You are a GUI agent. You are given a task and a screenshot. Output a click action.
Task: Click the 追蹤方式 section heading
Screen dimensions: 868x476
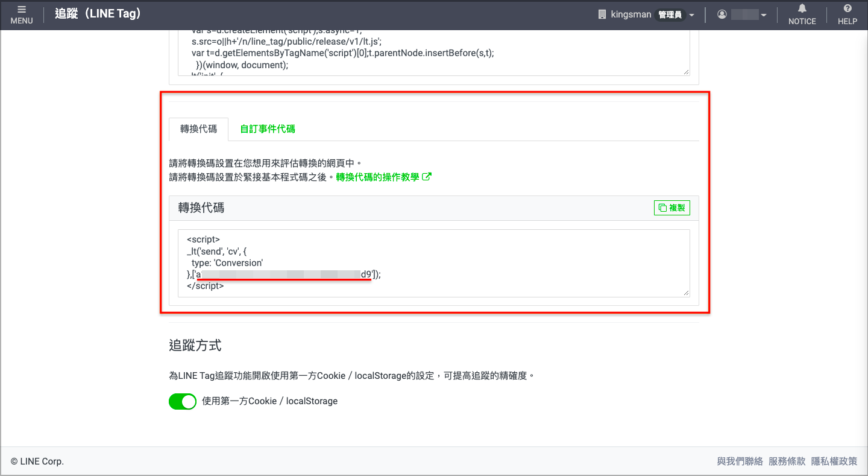(195, 346)
